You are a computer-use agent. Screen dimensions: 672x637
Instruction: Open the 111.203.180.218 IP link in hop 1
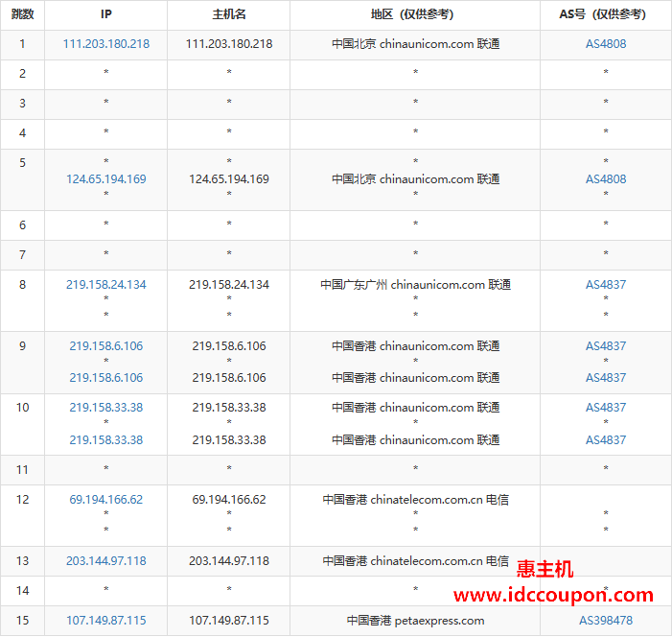pyautogui.click(x=106, y=44)
